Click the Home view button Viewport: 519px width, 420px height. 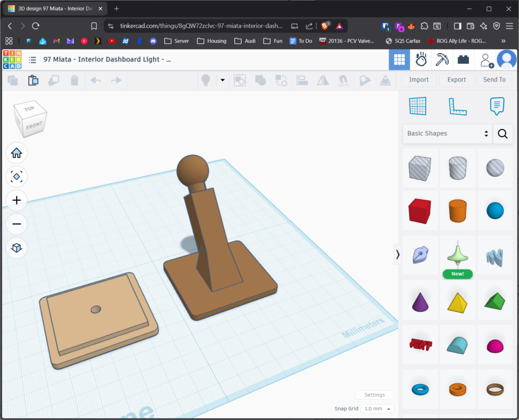pyautogui.click(x=16, y=153)
